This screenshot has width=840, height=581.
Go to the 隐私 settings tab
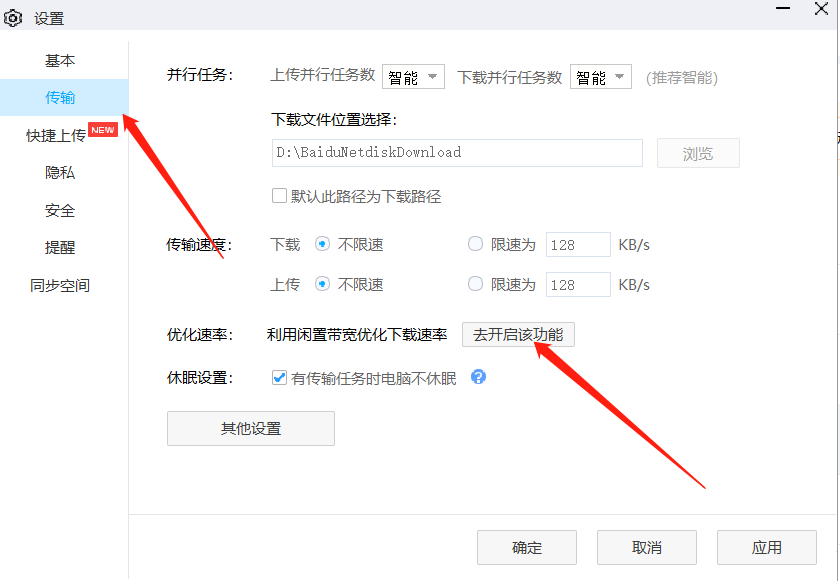coord(60,172)
